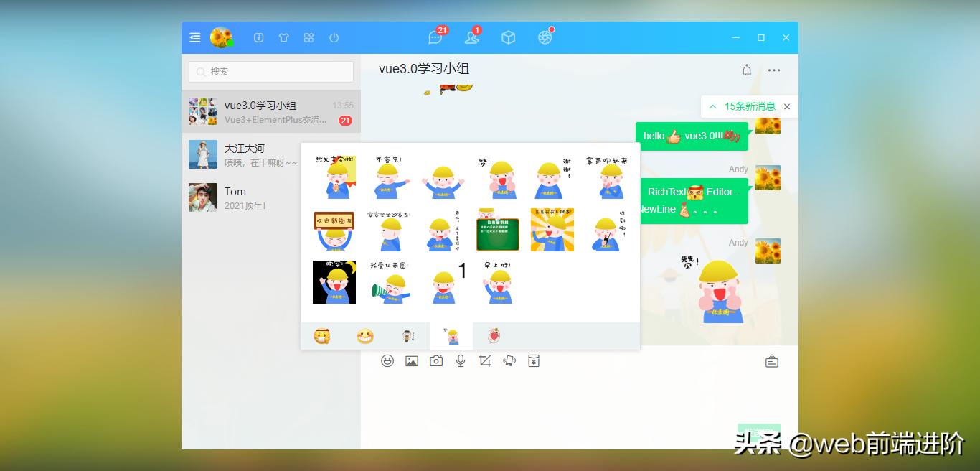This screenshot has width=980, height=471.
Task: Dismiss the new messages alert with the X
Action: [786, 106]
